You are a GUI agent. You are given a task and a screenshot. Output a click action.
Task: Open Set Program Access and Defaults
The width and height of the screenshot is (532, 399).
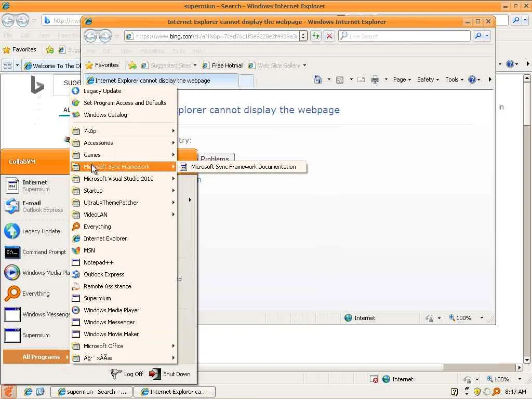coord(124,103)
